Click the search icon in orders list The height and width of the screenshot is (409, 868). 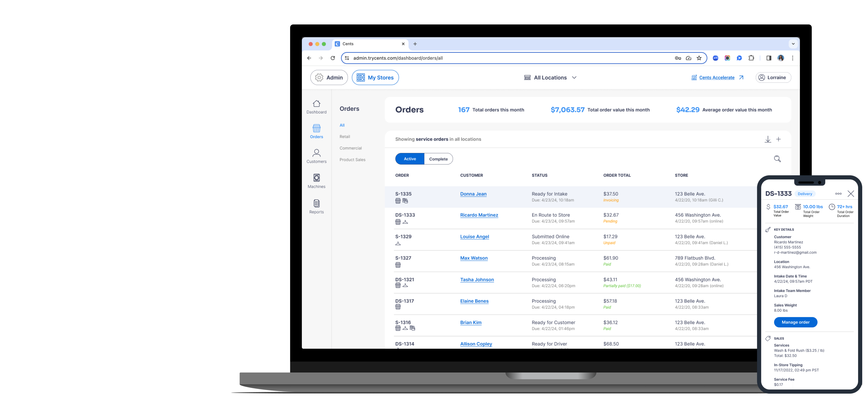coord(778,159)
